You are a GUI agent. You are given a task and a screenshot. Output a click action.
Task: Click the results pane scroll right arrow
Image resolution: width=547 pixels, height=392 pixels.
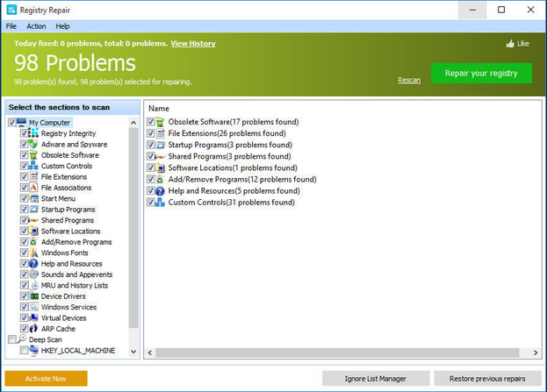point(536,353)
